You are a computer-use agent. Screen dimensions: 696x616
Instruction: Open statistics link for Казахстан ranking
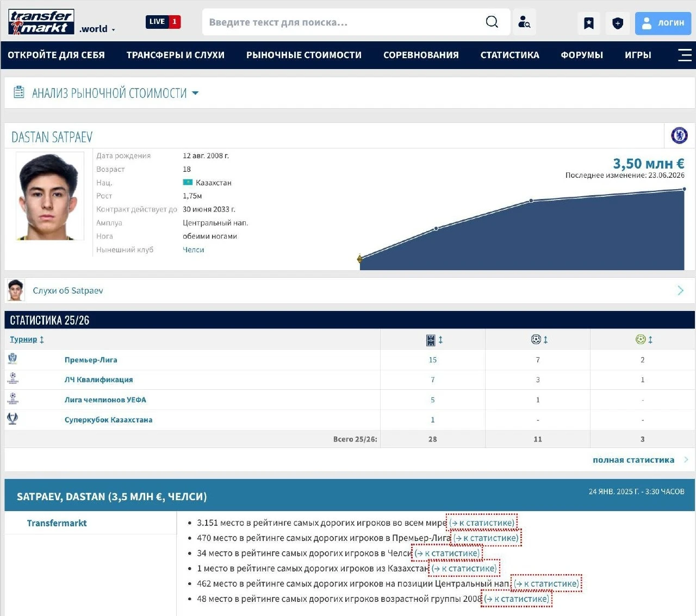point(464,568)
